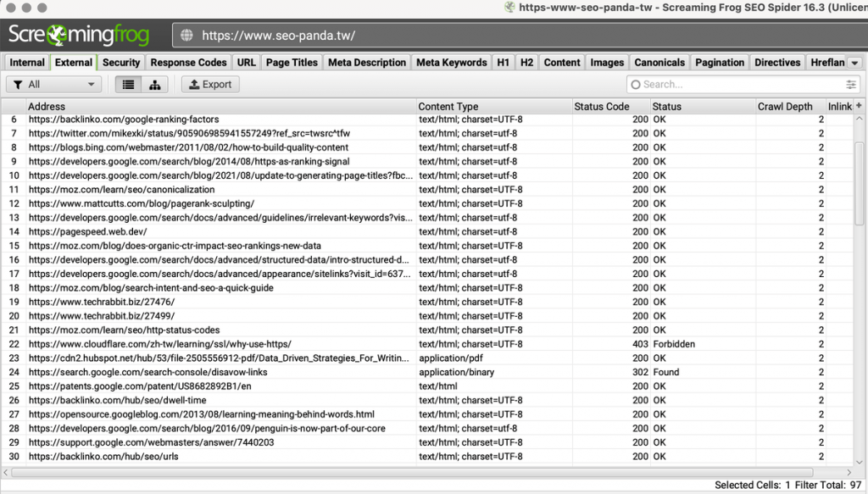Image resolution: width=868 pixels, height=494 pixels.
Task: Select the twitter.com/mikexki status URL
Action: coord(189,133)
